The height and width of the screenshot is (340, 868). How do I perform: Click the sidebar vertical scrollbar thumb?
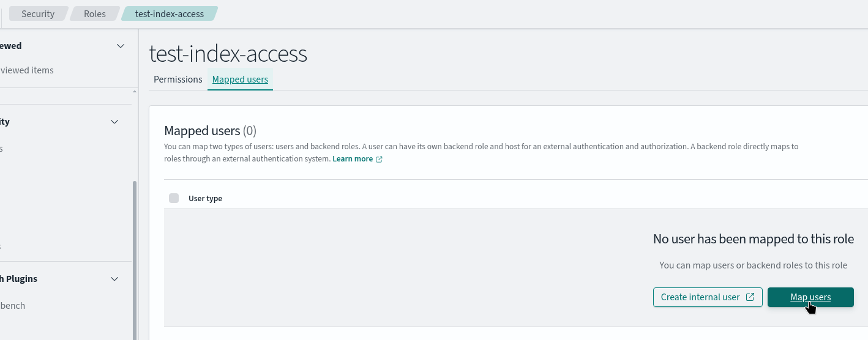tap(135, 260)
